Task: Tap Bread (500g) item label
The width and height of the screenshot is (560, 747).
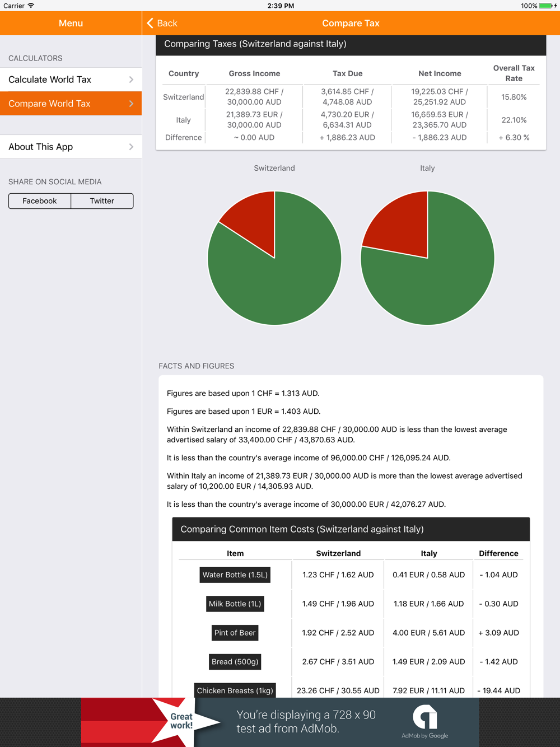Action: pyautogui.click(x=235, y=662)
